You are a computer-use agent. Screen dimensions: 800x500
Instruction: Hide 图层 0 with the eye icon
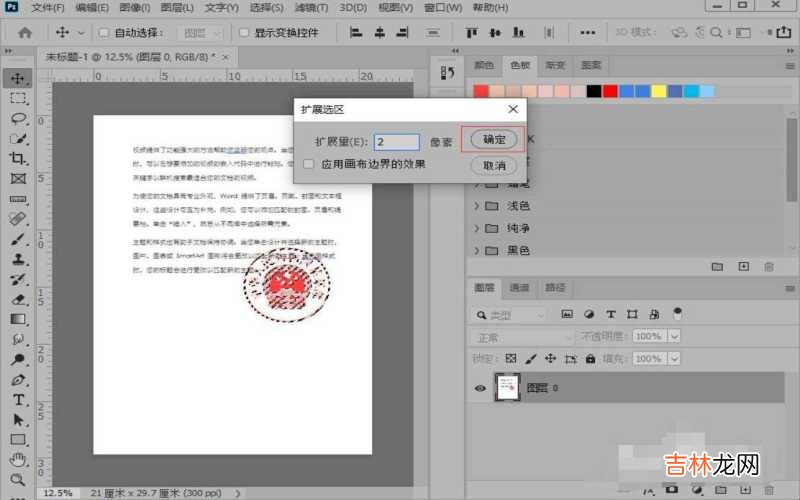[480, 388]
